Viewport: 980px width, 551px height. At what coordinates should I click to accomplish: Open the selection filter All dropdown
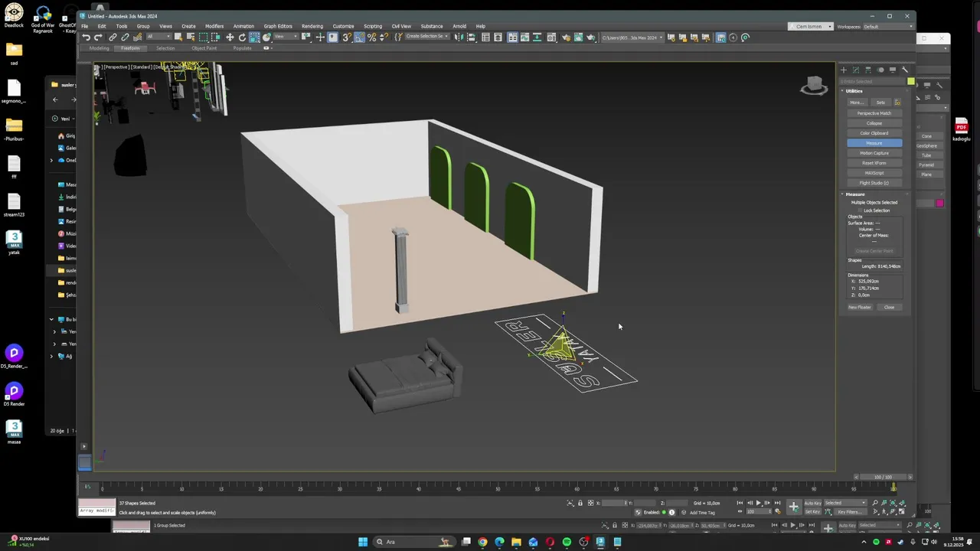tap(158, 37)
